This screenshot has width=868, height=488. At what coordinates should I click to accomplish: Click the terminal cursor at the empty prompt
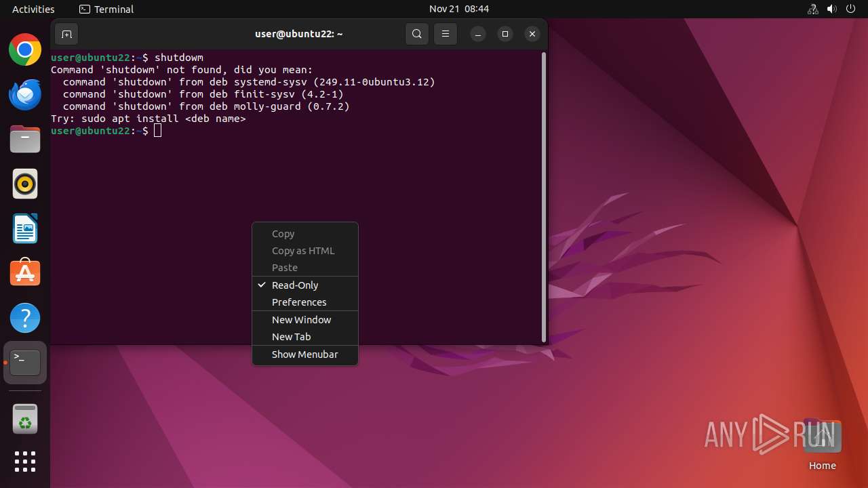158,131
